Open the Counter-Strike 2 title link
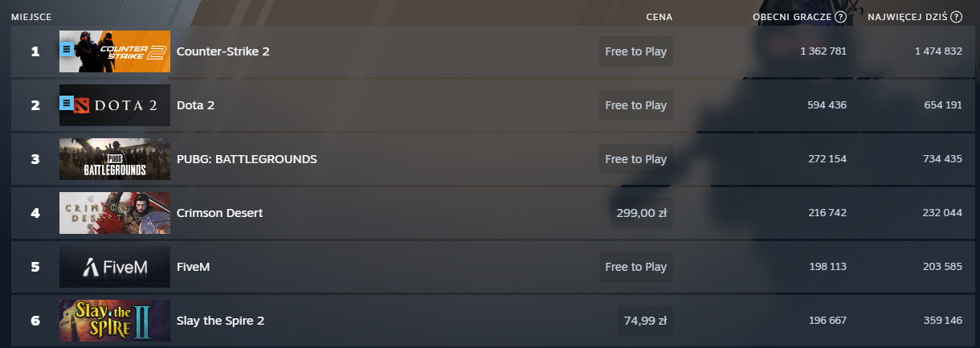Screen dimensions: 980x348 [x=223, y=51]
